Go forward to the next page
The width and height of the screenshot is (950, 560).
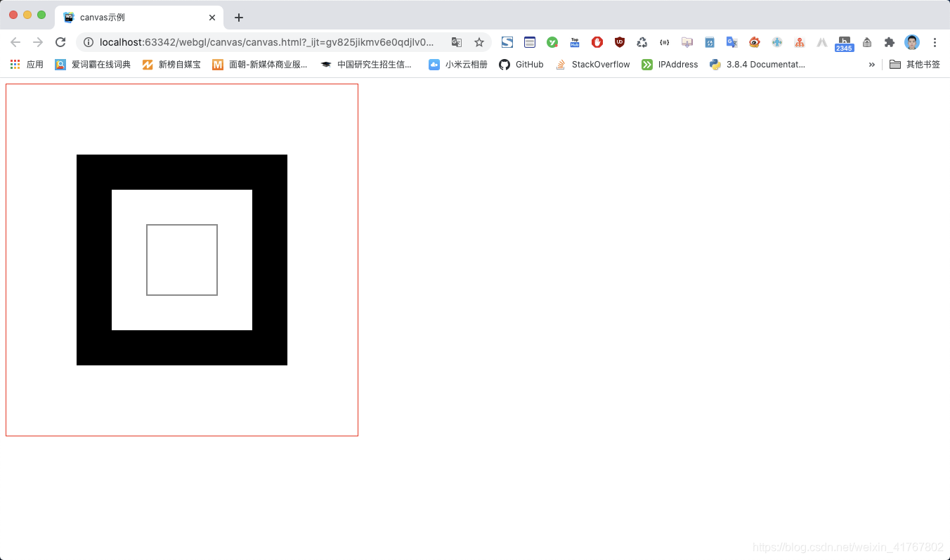coord(38,42)
